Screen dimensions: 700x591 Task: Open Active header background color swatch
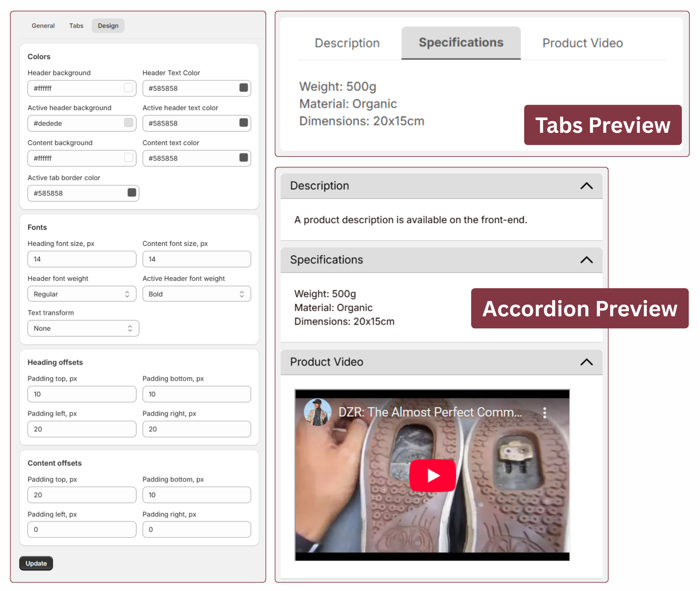coord(128,123)
